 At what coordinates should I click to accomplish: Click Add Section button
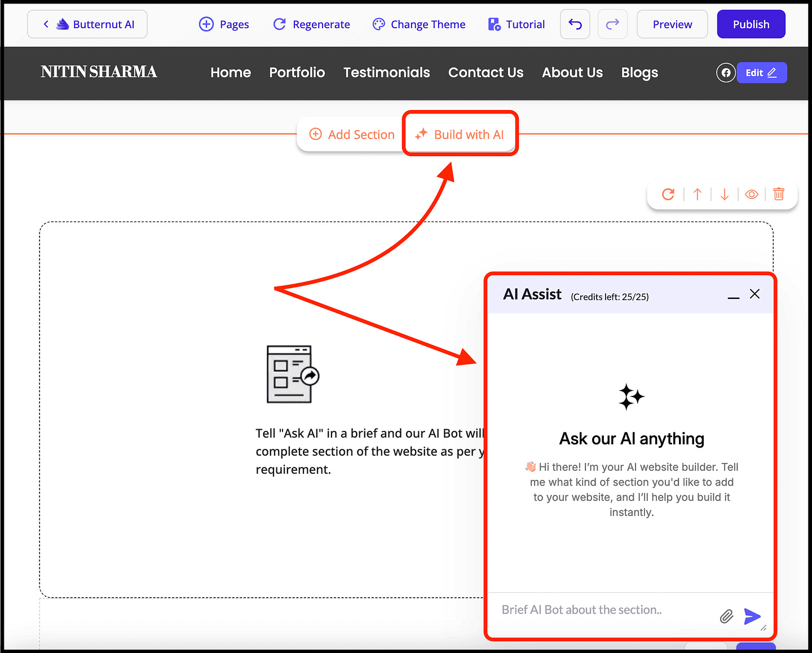point(352,134)
